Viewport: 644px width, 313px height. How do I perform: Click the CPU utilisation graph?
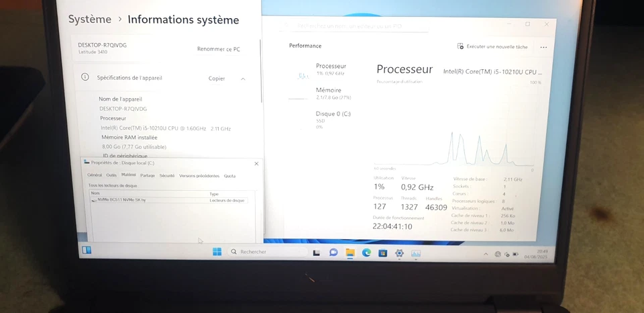[453, 126]
